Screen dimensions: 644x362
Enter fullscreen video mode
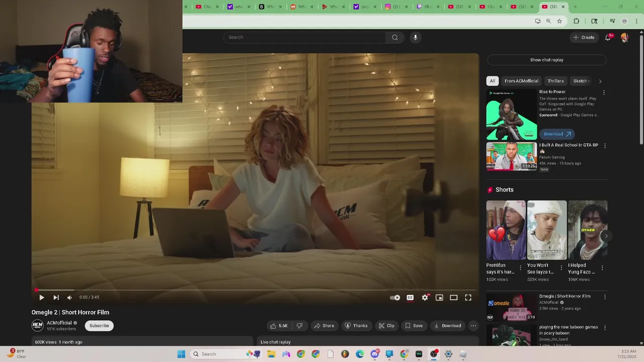point(468,298)
